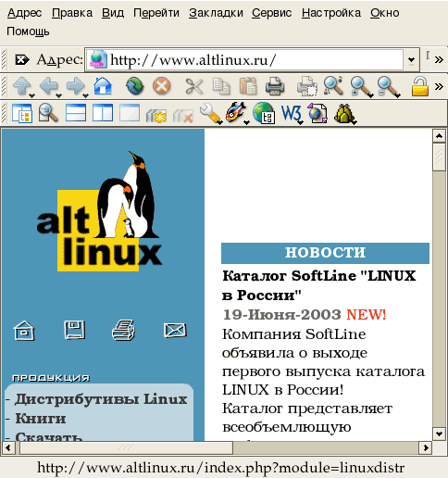Screen dimensions: 448x478
Task: Close the active view
Action: click(x=183, y=115)
